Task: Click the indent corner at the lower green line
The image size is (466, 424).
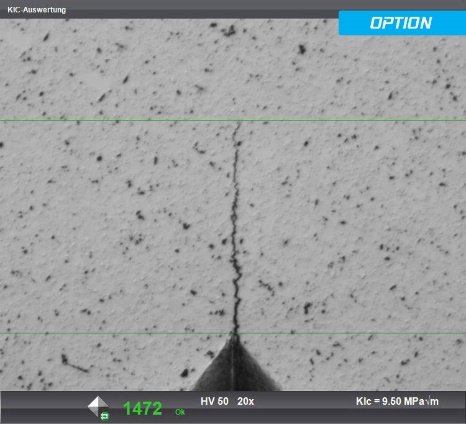Action: [x=234, y=334]
